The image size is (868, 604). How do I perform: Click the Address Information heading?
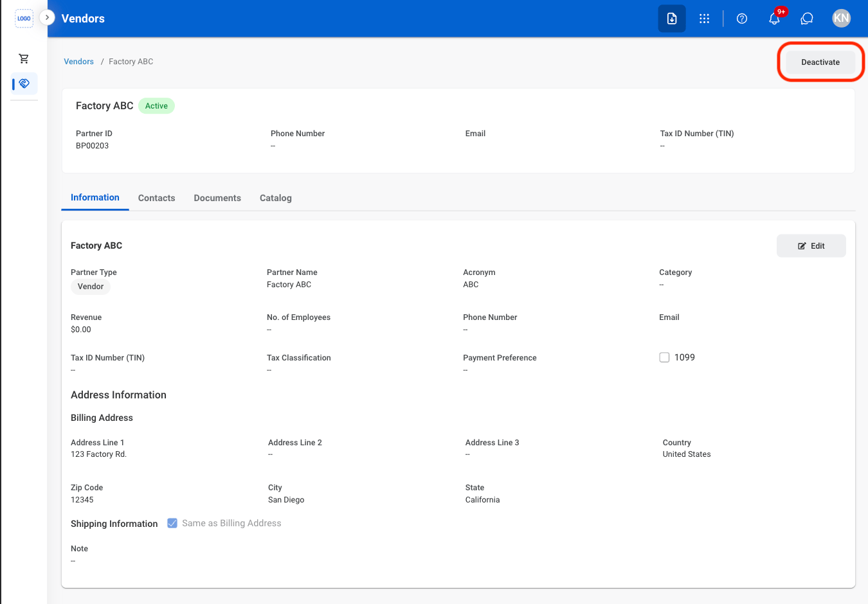118,395
